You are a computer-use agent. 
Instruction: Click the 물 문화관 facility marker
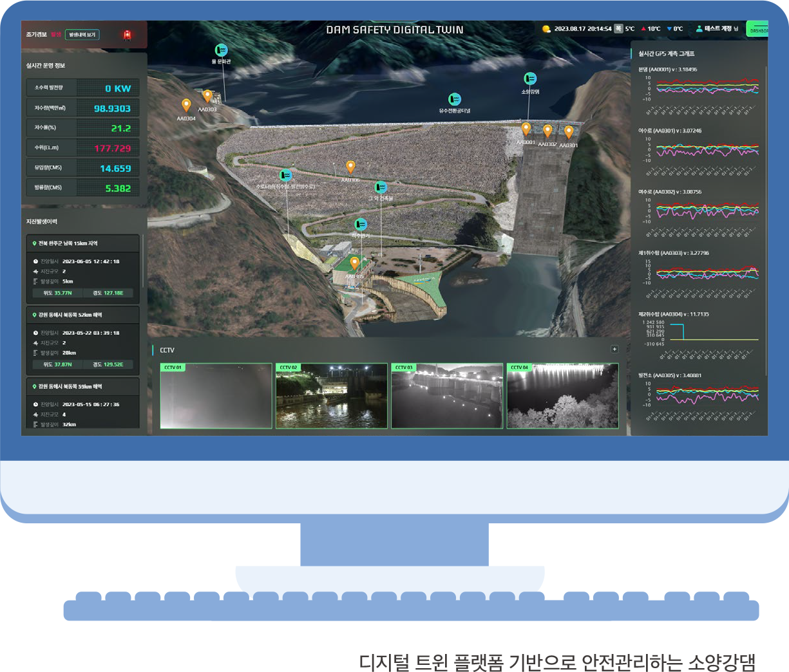coord(221,50)
